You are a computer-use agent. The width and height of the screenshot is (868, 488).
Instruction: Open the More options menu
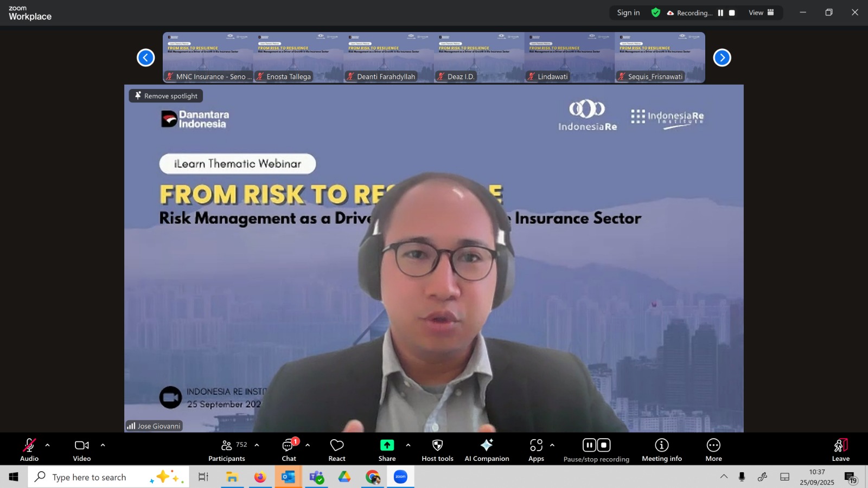click(713, 450)
